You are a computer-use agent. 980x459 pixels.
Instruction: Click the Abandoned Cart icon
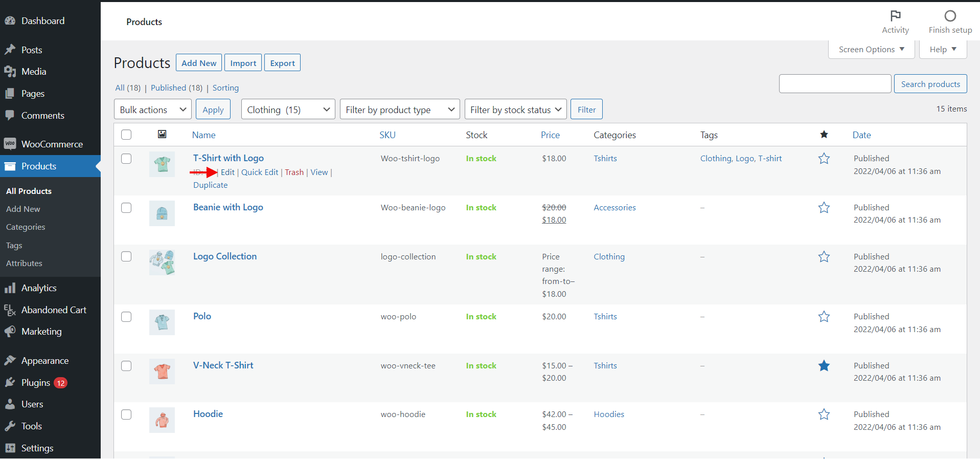click(10, 310)
